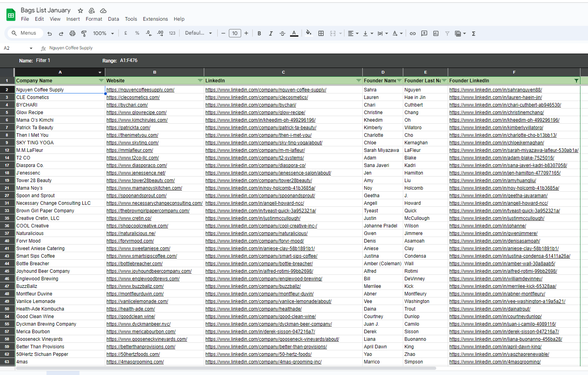Open the Data menu
Image resolution: width=588 pixels, height=375 pixels.
pos(114,19)
